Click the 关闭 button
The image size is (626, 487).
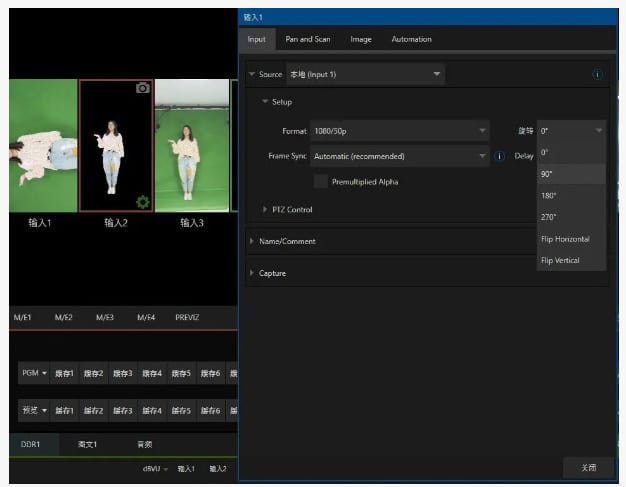coord(587,467)
